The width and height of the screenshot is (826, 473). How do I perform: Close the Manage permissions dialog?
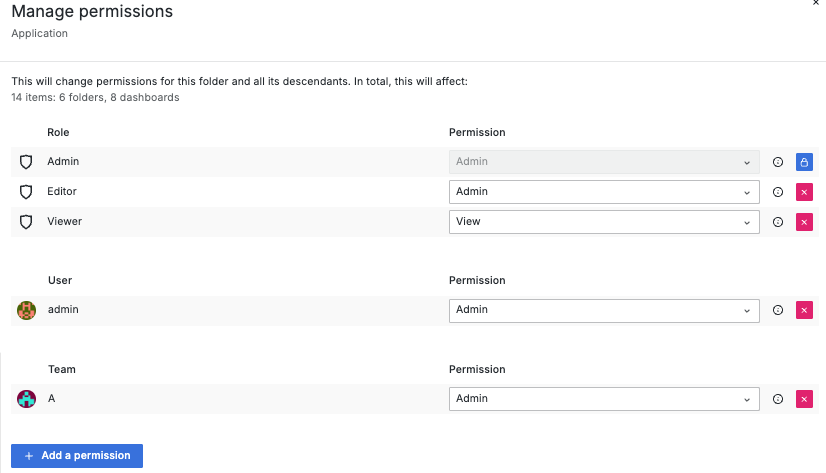point(818,4)
